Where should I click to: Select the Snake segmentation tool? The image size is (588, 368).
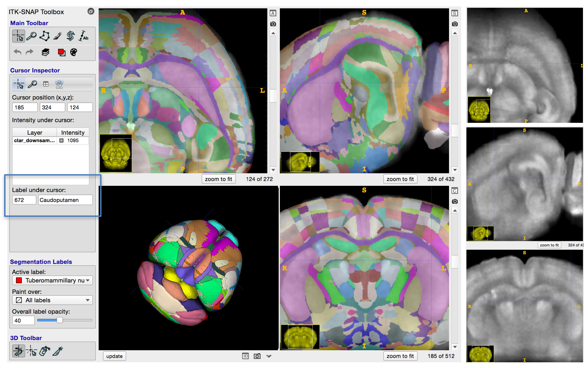pyautogui.click(x=71, y=36)
